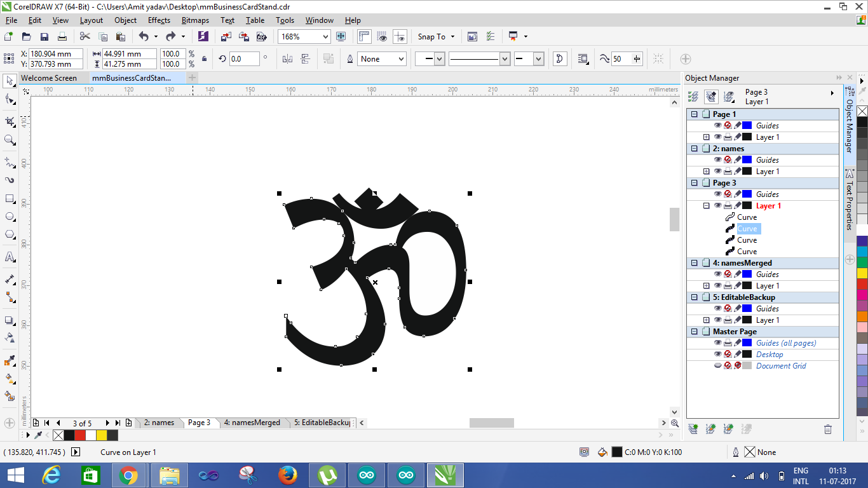The height and width of the screenshot is (488, 868).
Task: Click the Wrap Text icon
Action: point(583,59)
